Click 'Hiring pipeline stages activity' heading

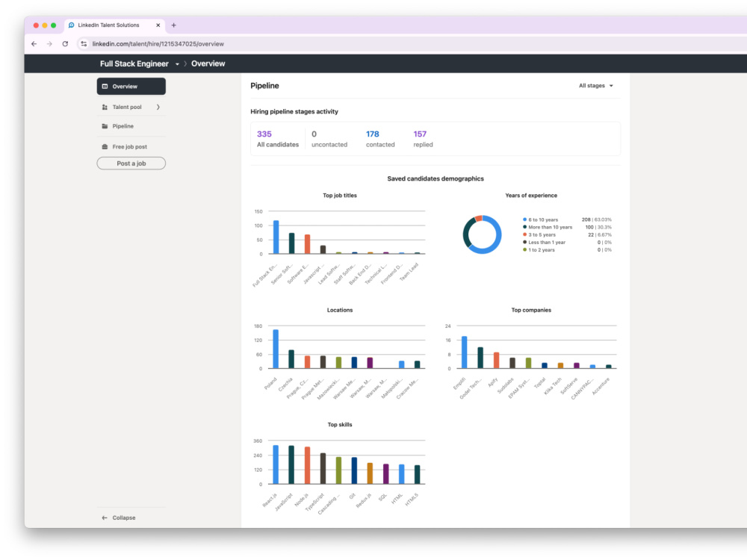pos(294,111)
